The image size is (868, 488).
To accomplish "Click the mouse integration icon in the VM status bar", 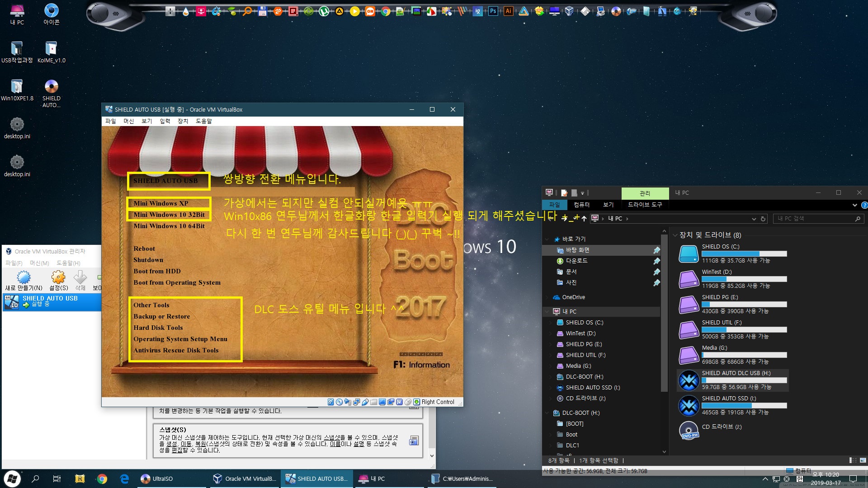I will click(x=408, y=402).
